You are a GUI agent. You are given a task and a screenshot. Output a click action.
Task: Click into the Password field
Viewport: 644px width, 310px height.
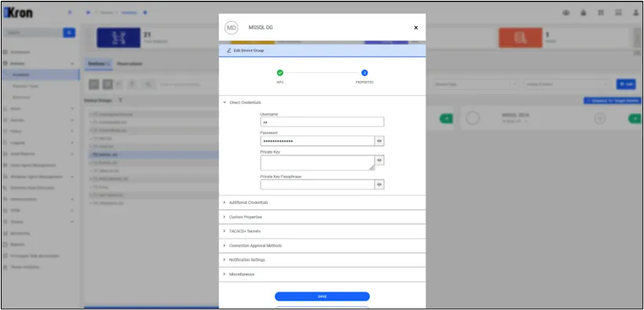pos(317,141)
